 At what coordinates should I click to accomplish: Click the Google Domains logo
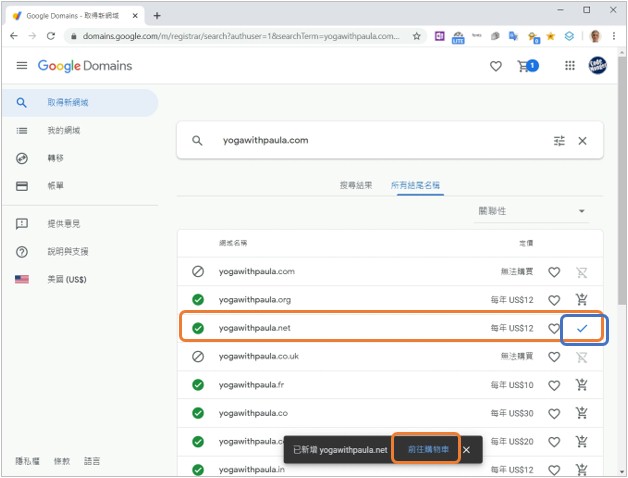point(85,66)
